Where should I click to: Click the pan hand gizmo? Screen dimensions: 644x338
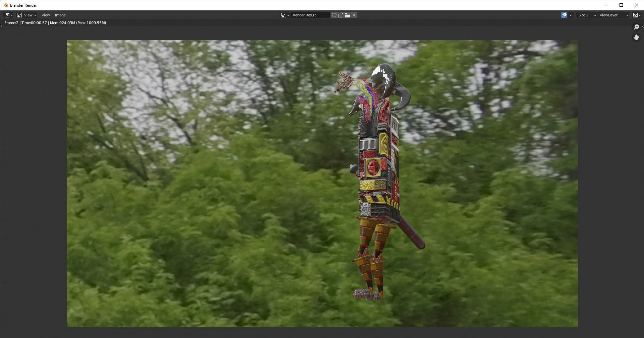coord(636,37)
